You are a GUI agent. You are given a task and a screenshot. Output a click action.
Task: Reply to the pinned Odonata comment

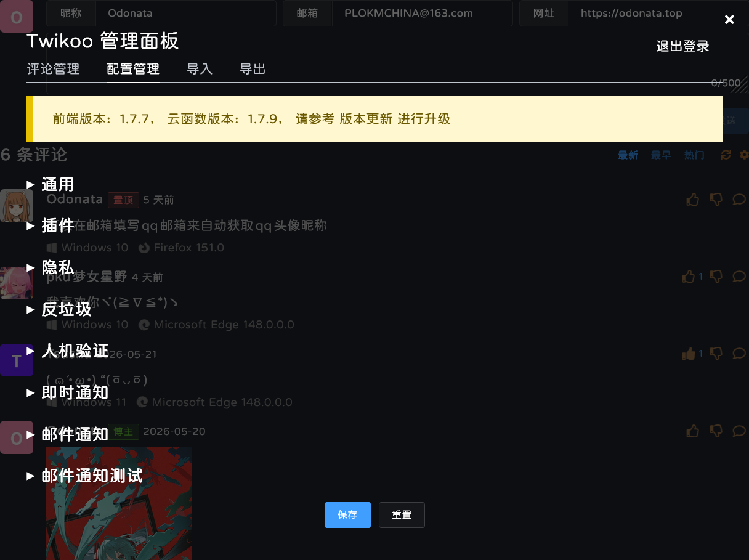pos(739,199)
